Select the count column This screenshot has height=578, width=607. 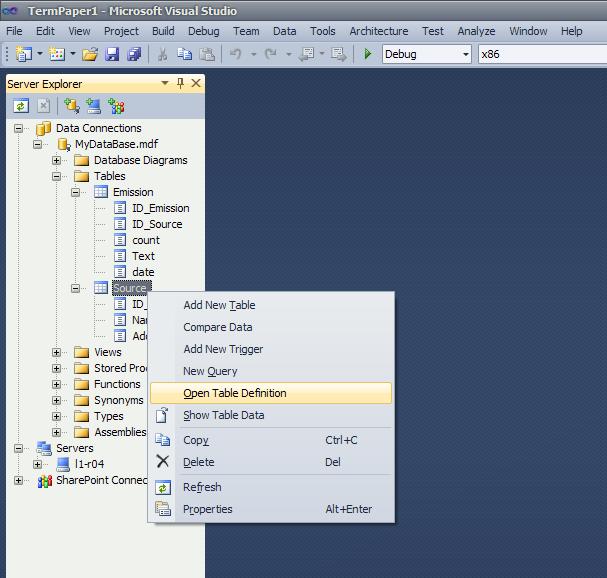[x=146, y=240]
